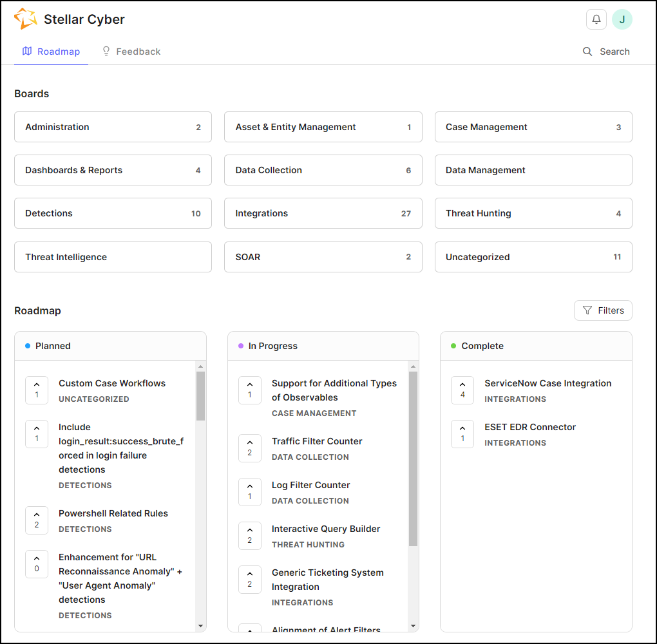Switch to the Roadmap tab
657x644 pixels.
(51, 52)
